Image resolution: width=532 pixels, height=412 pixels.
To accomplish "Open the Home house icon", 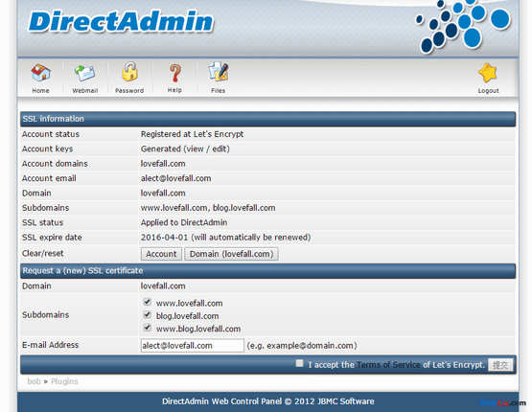I will click(40, 72).
